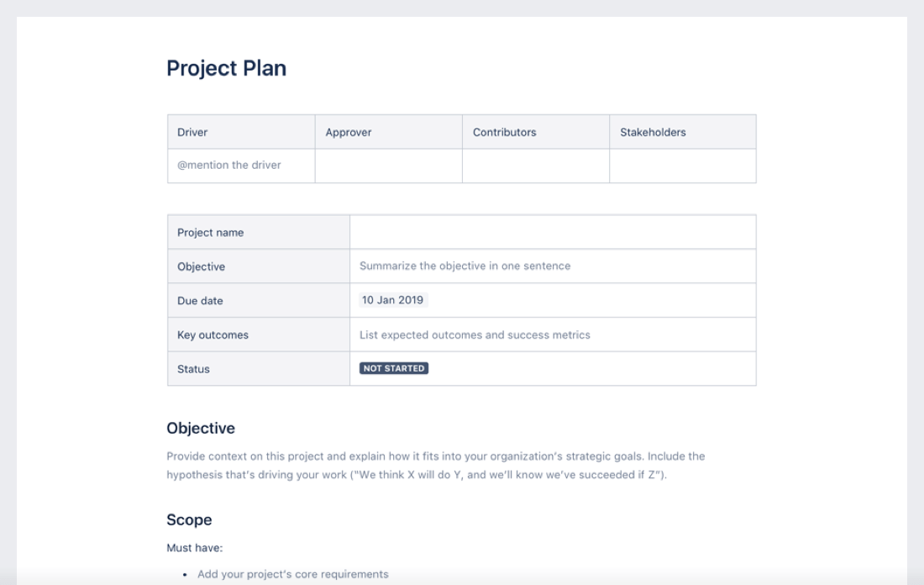Select the Contributors header cell
Image resolution: width=924 pixels, height=585 pixels.
[535, 133]
